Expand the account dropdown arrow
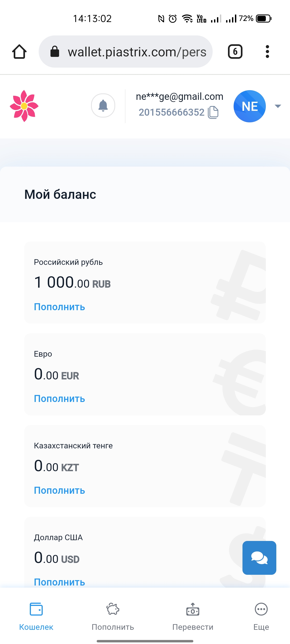290x644 pixels. tap(278, 106)
